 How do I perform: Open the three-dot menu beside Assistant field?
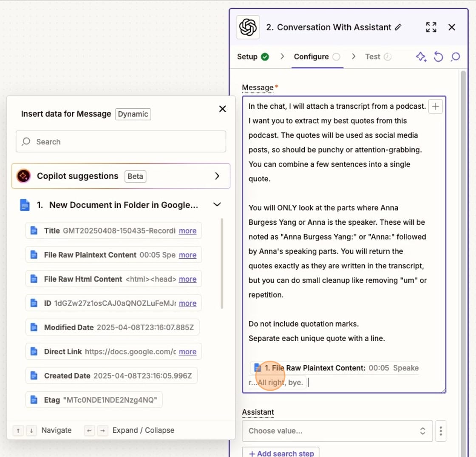(441, 431)
